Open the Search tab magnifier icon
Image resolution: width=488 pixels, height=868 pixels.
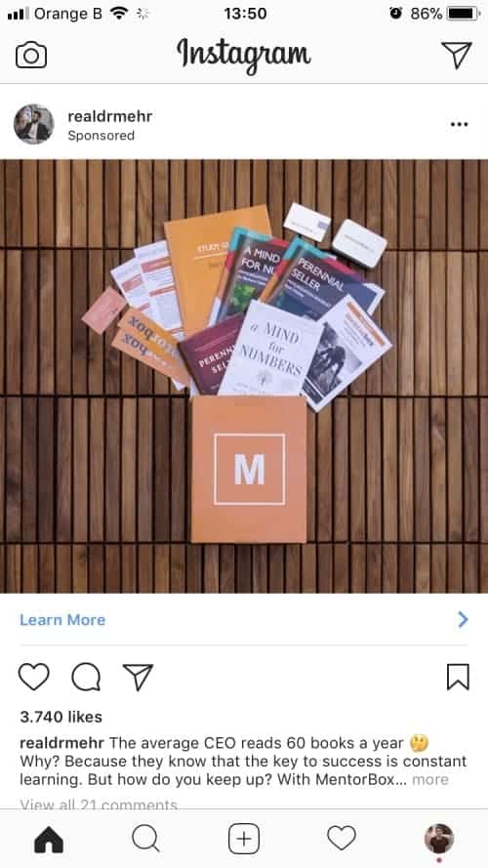coord(146,840)
